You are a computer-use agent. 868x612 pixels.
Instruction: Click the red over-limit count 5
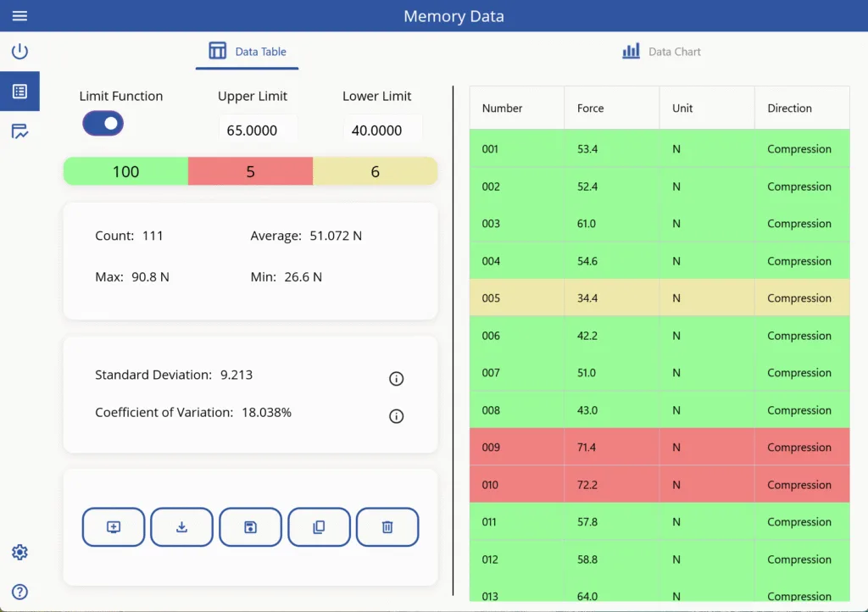pyautogui.click(x=250, y=171)
